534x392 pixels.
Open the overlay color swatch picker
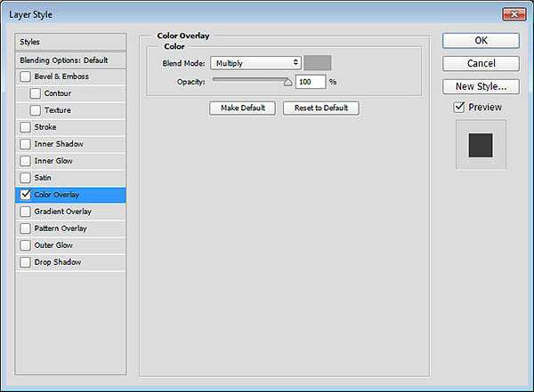318,63
